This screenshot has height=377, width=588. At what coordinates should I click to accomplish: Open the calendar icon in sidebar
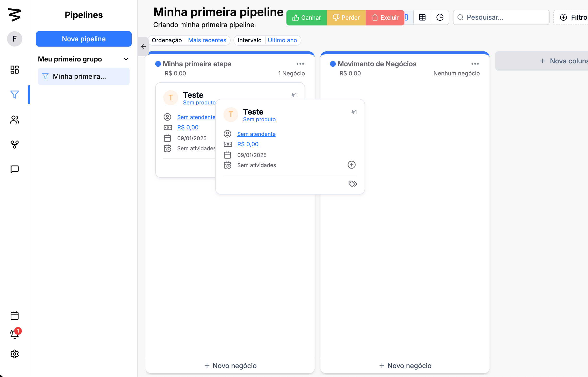point(14,316)
